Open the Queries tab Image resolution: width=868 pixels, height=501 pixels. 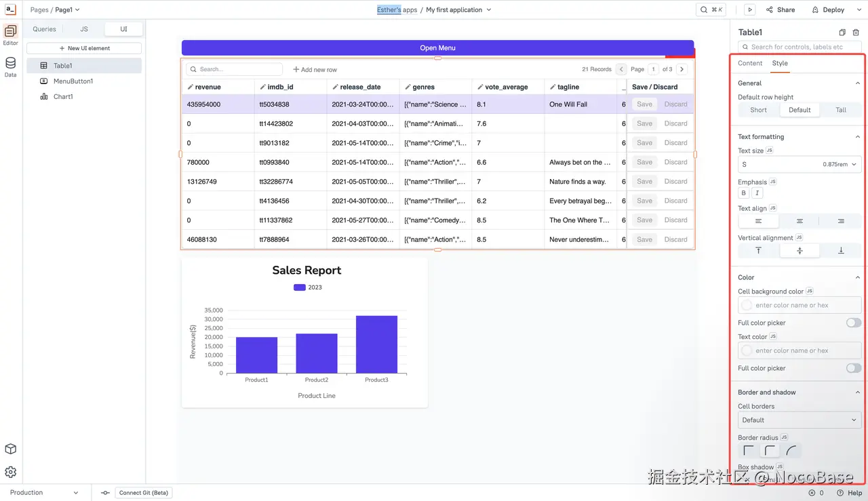(x=44, y=28)
